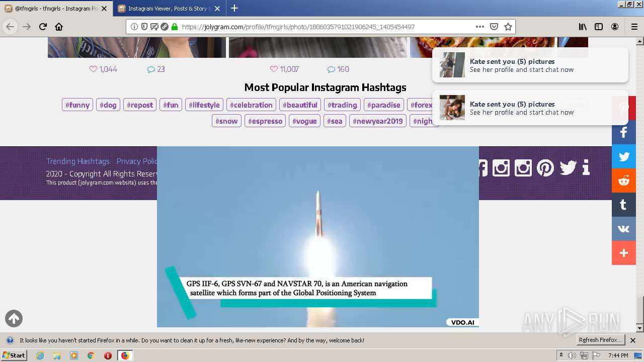
Task: Click the page vertical scrollbar thumb
Action: point(640,310)
